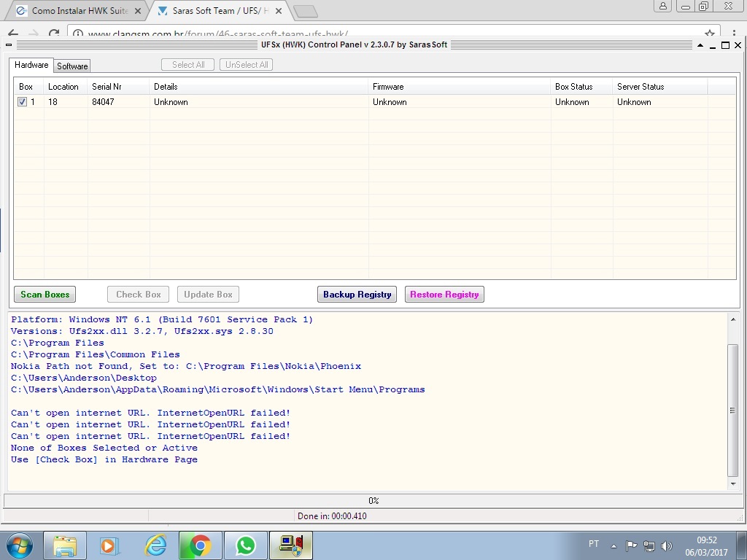Click the UFSx window system menu icon
The width and height of the screenshot is (747, 560).
[9, 45]
